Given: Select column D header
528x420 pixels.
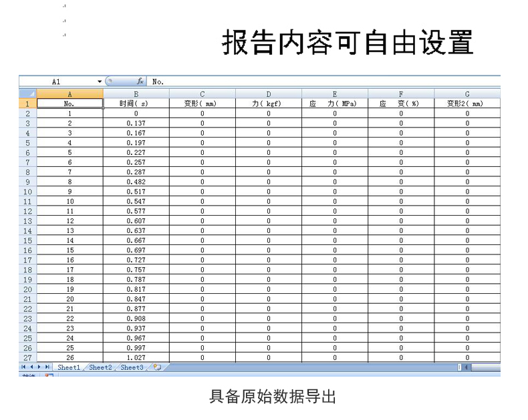Looking at the screenshot, I should (x=268, y=94).
